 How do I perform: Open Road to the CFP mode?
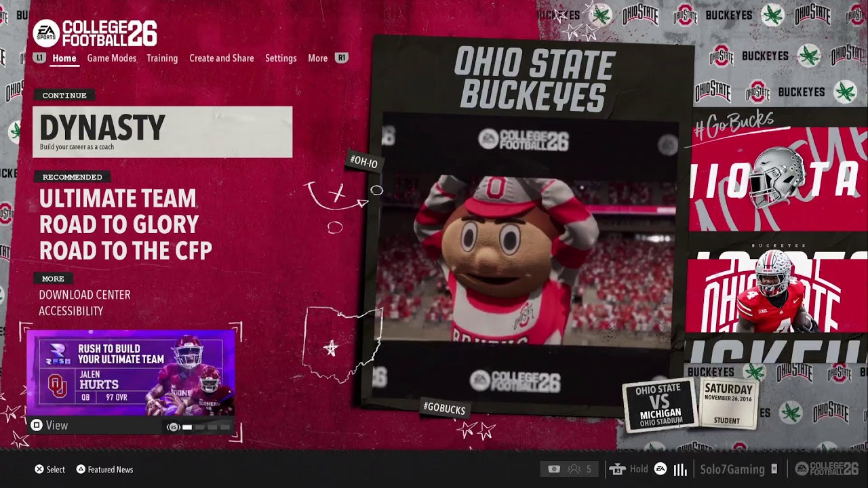125,250
